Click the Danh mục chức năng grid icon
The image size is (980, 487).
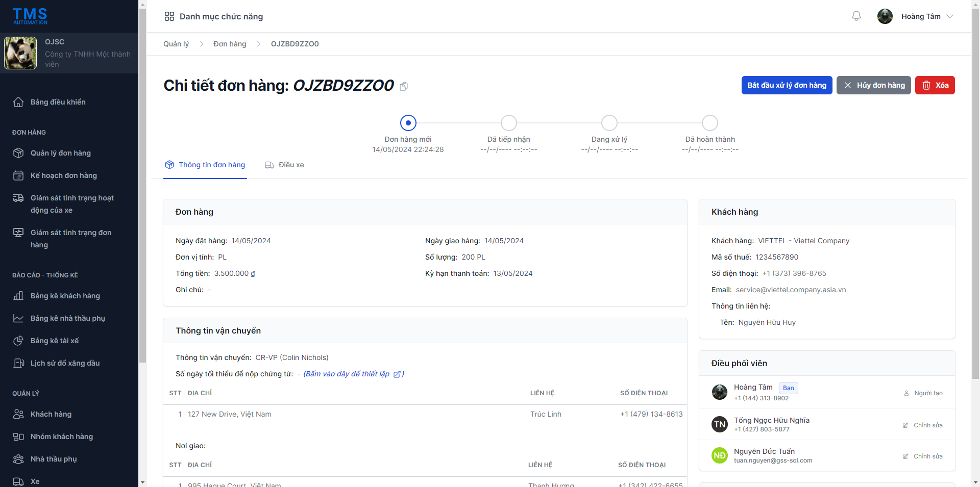click(x=169, y=16)
